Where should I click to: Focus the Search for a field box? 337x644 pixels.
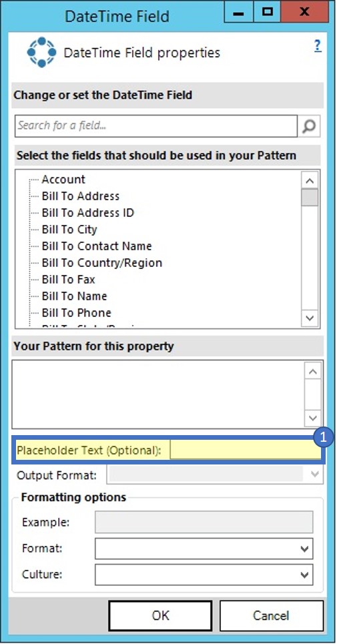156,125
